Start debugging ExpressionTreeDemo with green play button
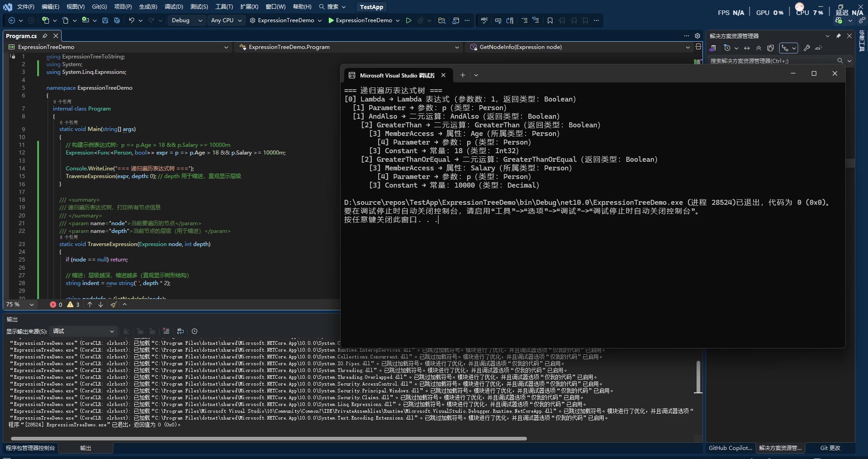Viewport: 868px width, 459px height. click(x=331, y=20)
